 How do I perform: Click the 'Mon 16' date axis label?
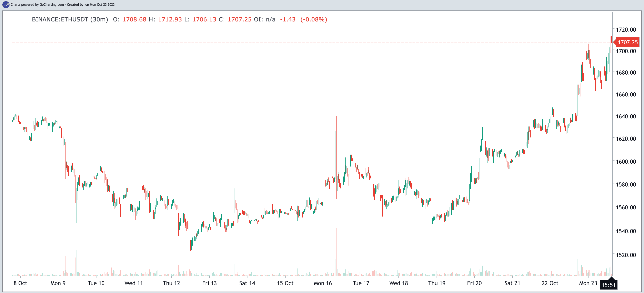[322, 283]
